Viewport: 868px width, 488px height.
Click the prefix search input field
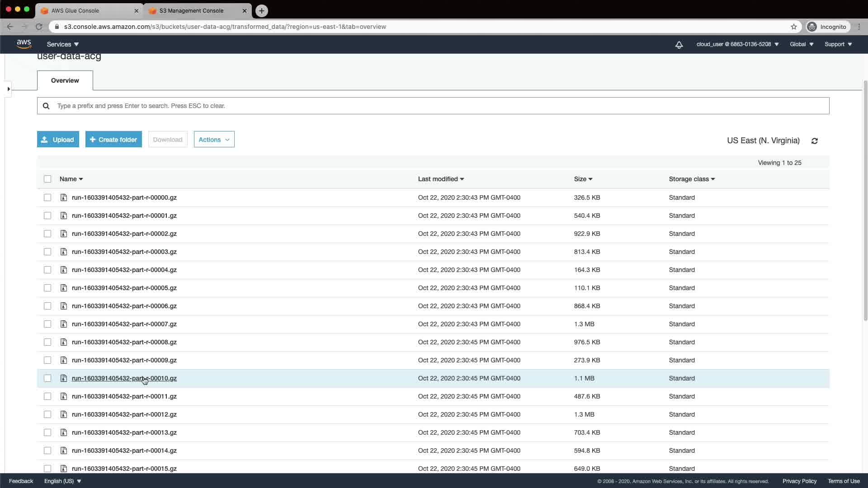(x=434, y=106)
